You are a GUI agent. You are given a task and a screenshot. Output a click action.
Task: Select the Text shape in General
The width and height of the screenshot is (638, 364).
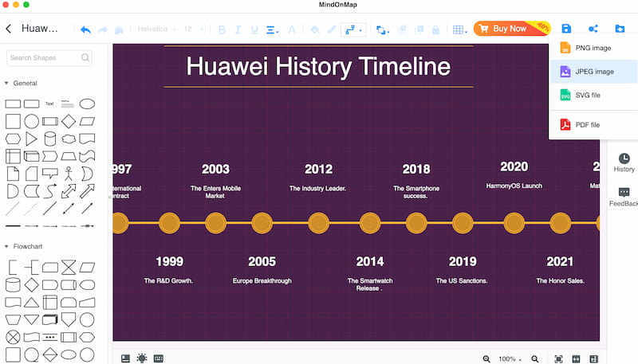(49, 104)
